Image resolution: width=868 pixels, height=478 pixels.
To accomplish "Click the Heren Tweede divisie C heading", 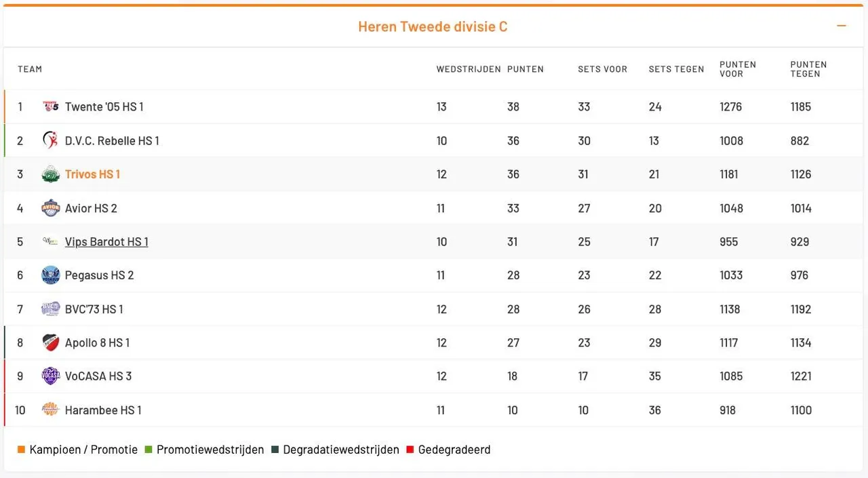I will click(433, 26).
